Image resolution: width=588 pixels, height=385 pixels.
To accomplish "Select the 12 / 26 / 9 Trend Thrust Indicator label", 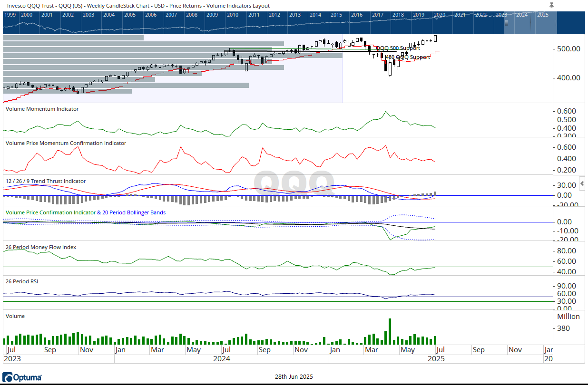I will click(x=46, y=181).
